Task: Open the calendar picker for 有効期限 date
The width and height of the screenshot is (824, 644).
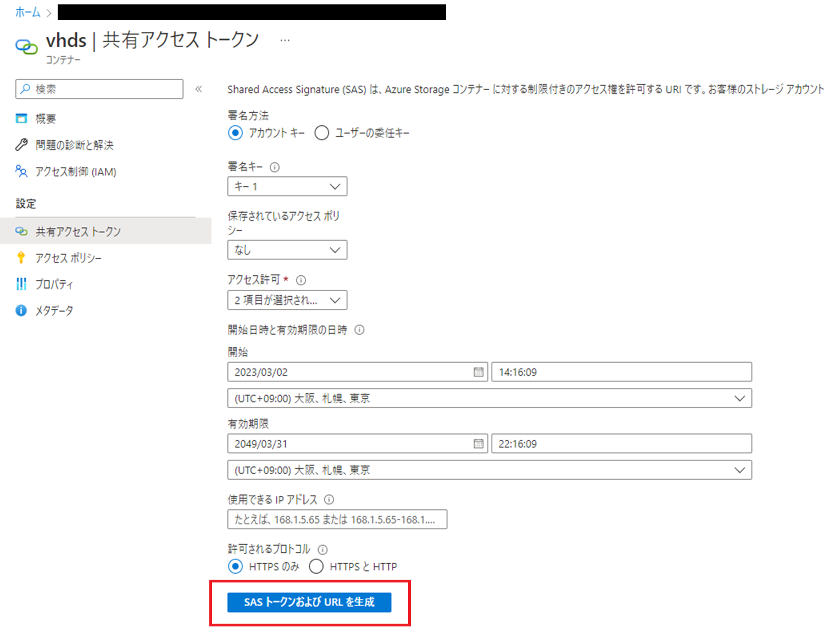Action: (x=478, y=443)
